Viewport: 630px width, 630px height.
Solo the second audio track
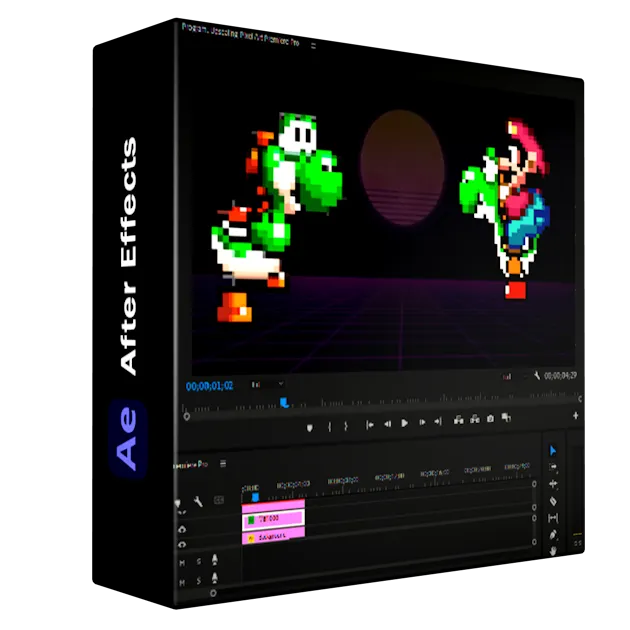[x=199, y=581]
